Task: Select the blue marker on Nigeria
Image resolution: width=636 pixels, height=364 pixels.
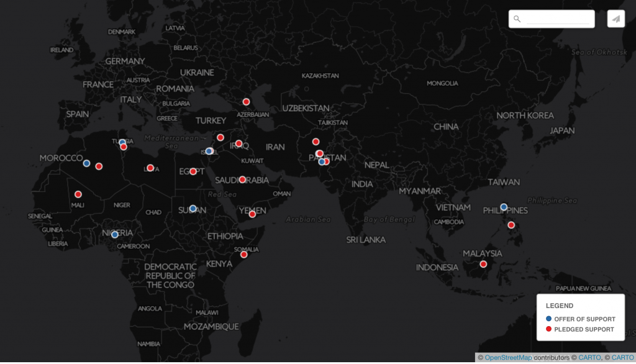Action: pos(115,235)
